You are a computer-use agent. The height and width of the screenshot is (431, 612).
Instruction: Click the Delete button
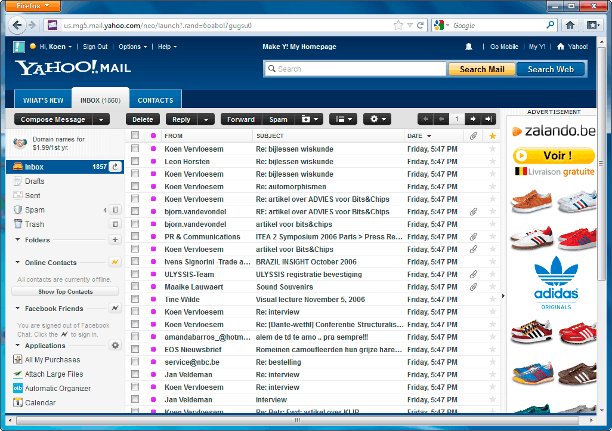[x=142, y=119]
